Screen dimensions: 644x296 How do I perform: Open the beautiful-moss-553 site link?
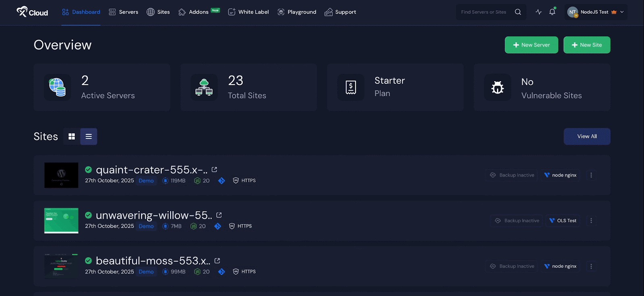click(153, 261)
